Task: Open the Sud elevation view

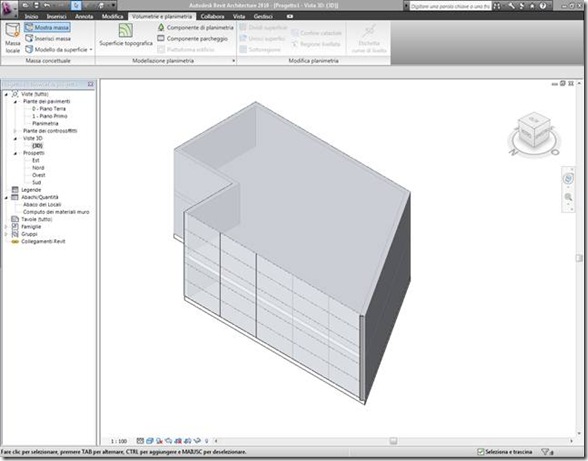Action: click(36, 182)
